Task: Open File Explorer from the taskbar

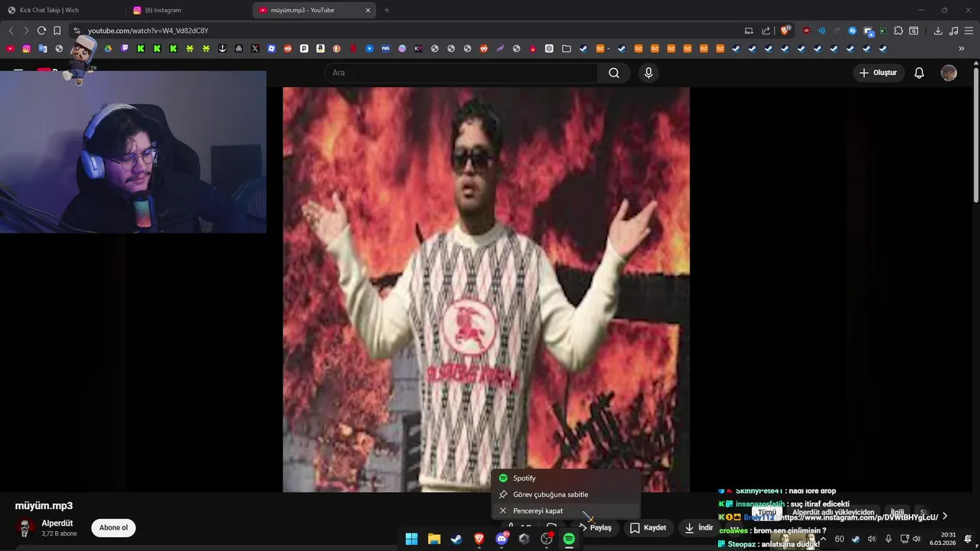Action: [434, 539]
